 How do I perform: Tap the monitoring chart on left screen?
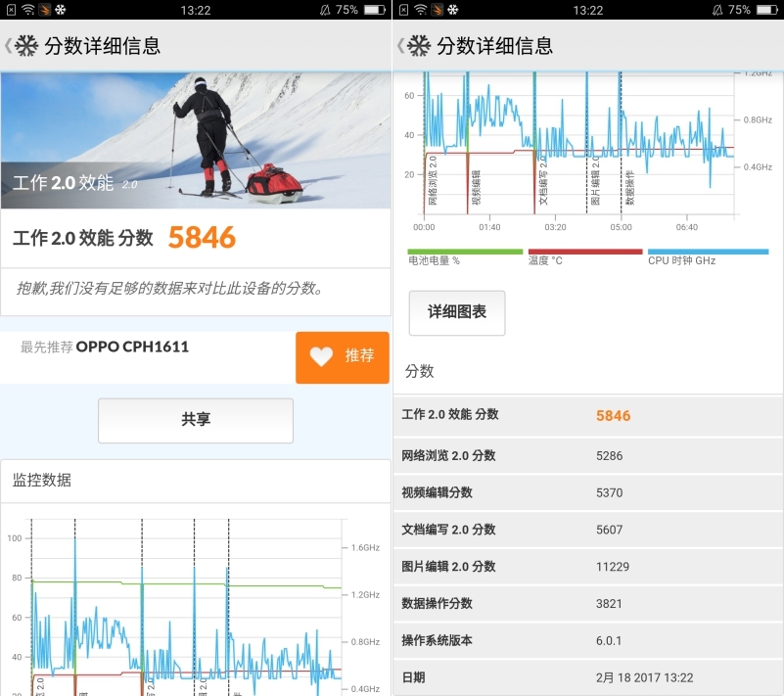click(196, 607)
